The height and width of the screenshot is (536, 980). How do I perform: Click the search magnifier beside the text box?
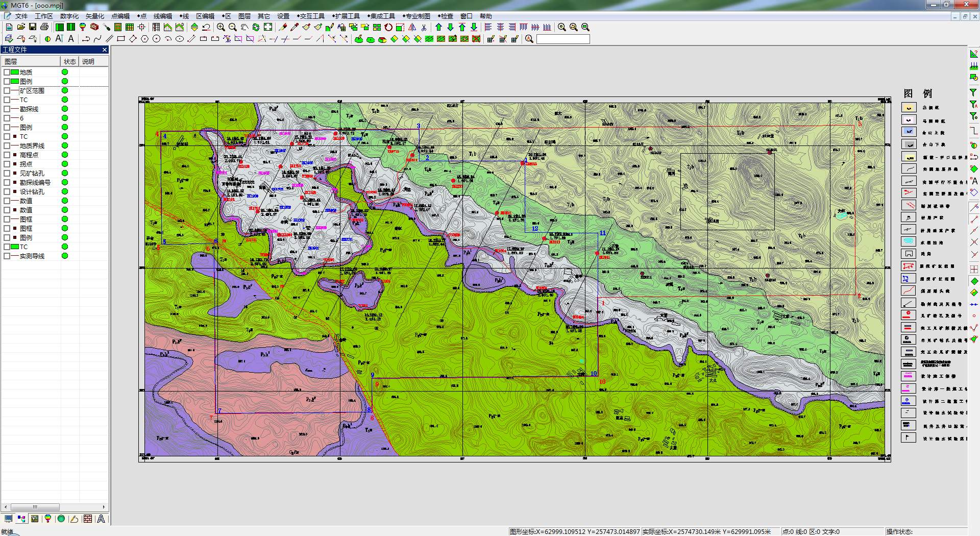click(x=529, y=39)
